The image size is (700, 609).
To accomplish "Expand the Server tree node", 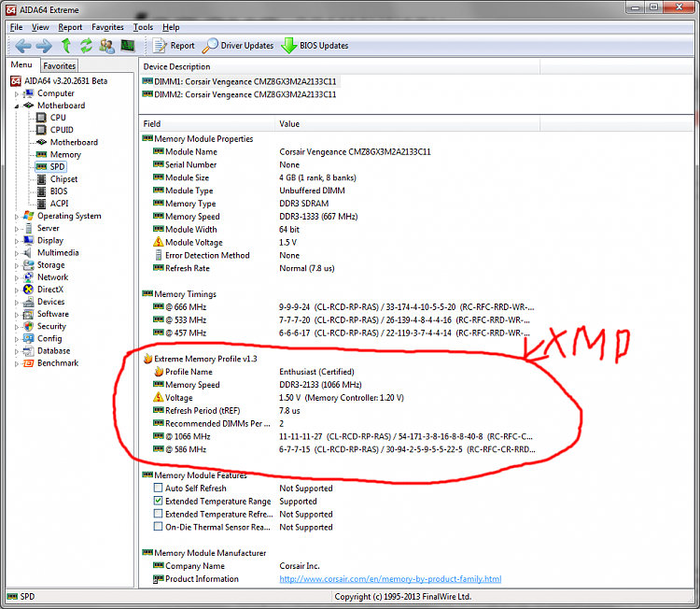I will point(17,229).
